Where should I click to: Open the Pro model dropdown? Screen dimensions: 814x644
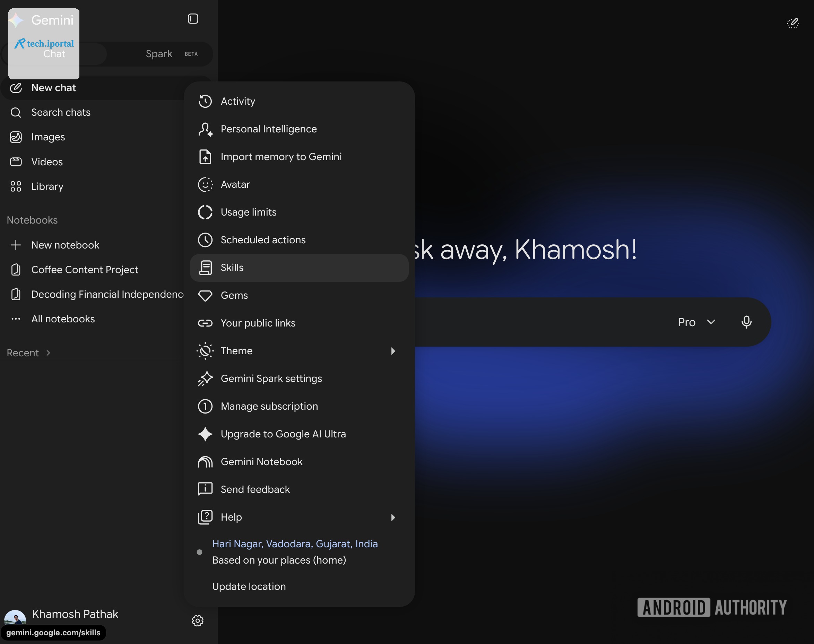point(697,322)
